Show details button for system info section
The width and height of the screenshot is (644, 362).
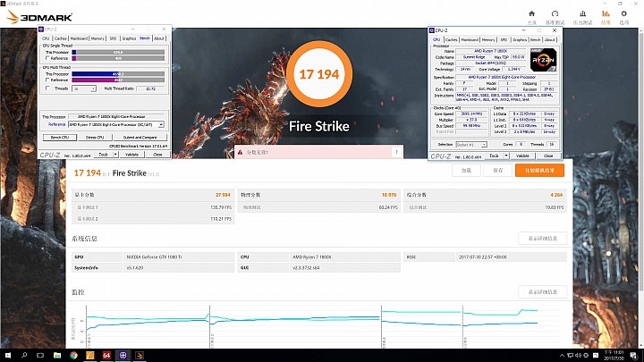click(543, 239)
